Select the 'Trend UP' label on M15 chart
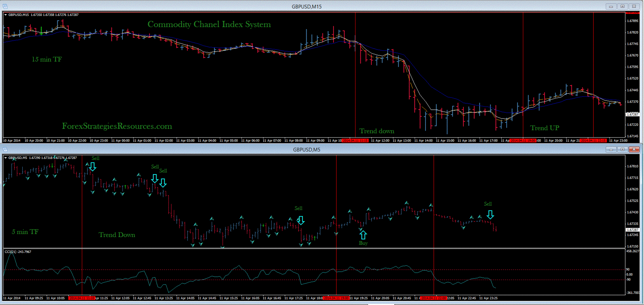This screenshot has width=644, height=305. point(545,128)
